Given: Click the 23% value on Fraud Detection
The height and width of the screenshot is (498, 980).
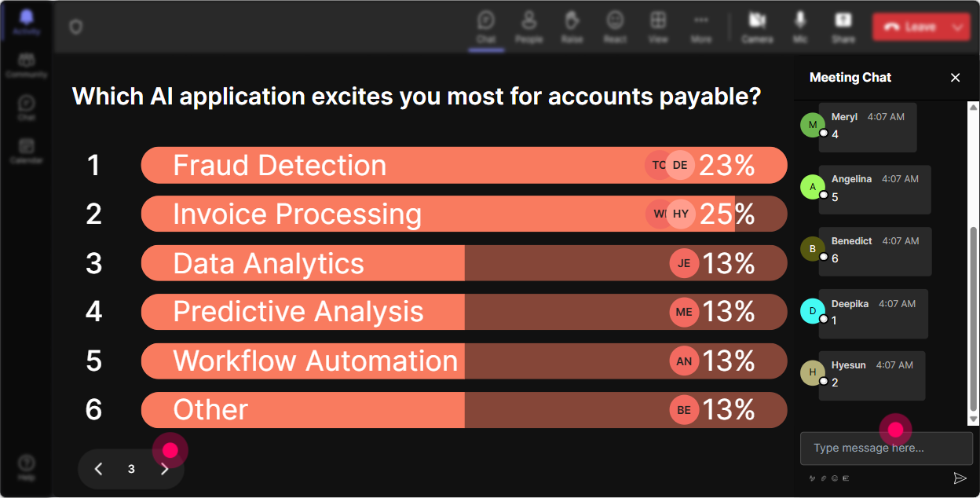Looking at the screenshot, I should coord(727,165).
